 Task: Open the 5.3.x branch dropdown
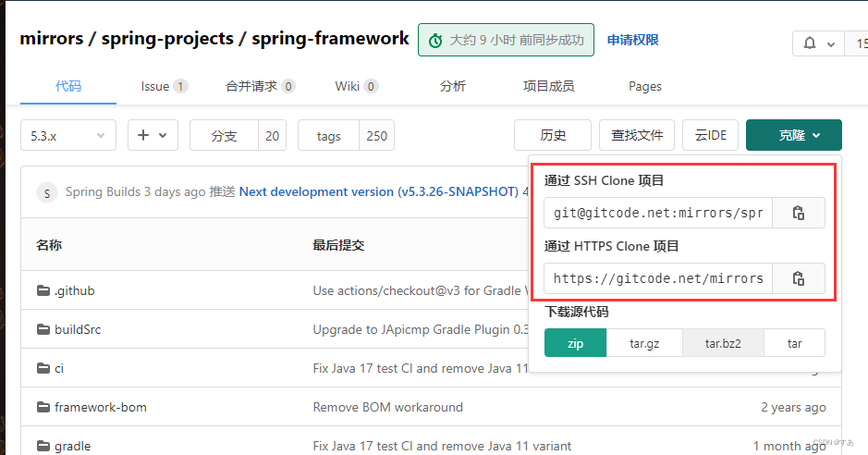pyautogui.click(x=68, y=135)
